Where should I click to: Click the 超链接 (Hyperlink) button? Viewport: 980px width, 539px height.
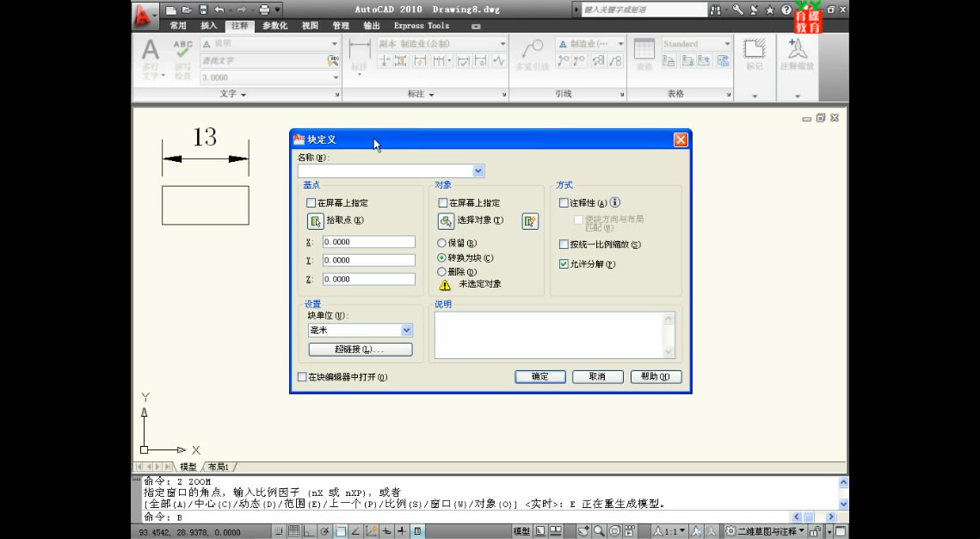click(x=361, y=349)
